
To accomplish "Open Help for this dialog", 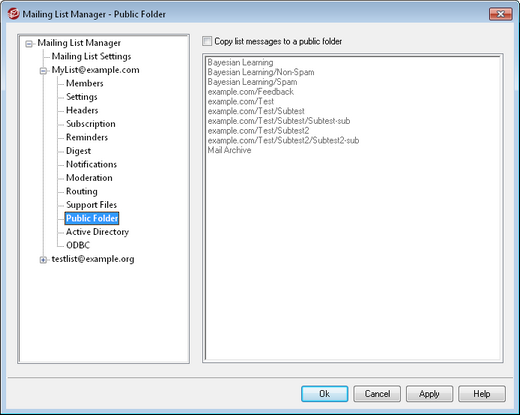I will (x=482, y=394).
